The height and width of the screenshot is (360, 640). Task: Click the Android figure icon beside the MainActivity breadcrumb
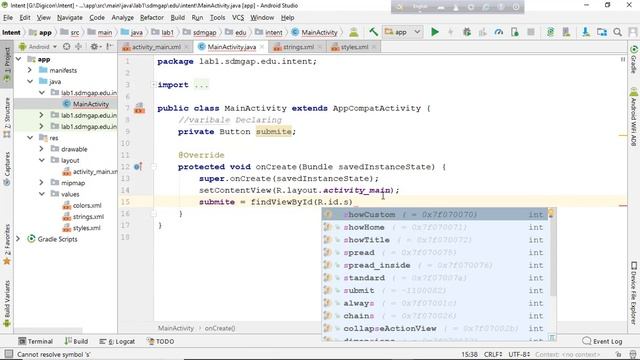(354, 32)
